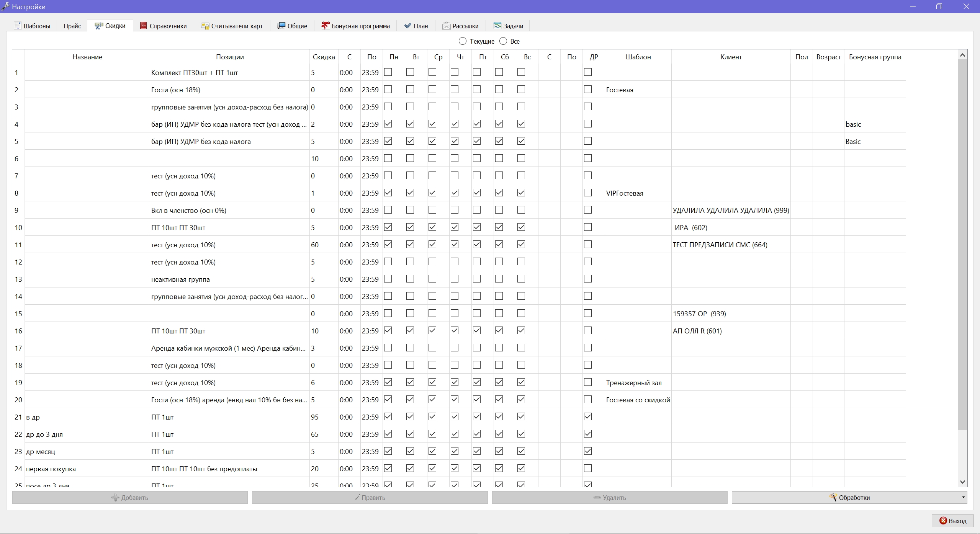The width and height of the screenshot is (980, 534).
Task: Click the scrollbar down arrow
Action: (x=962, y=482)
